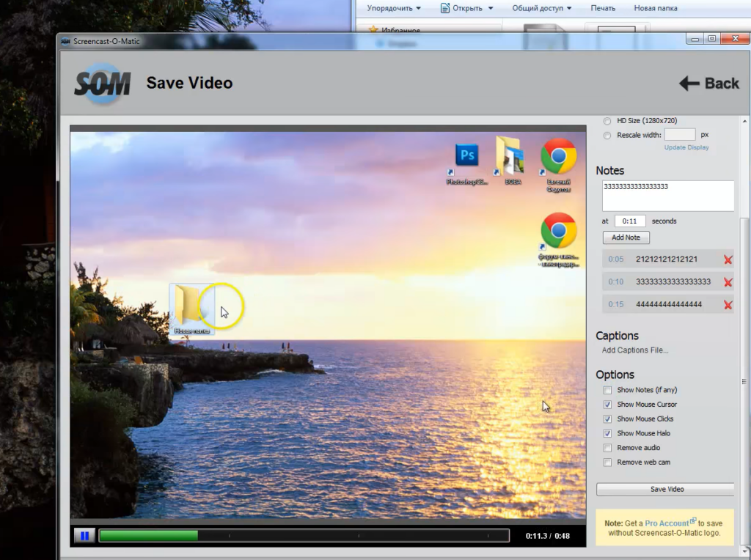Uncheck Show Mouse Cursor option
Screen dimensions: 751x560
coord(607,405)
